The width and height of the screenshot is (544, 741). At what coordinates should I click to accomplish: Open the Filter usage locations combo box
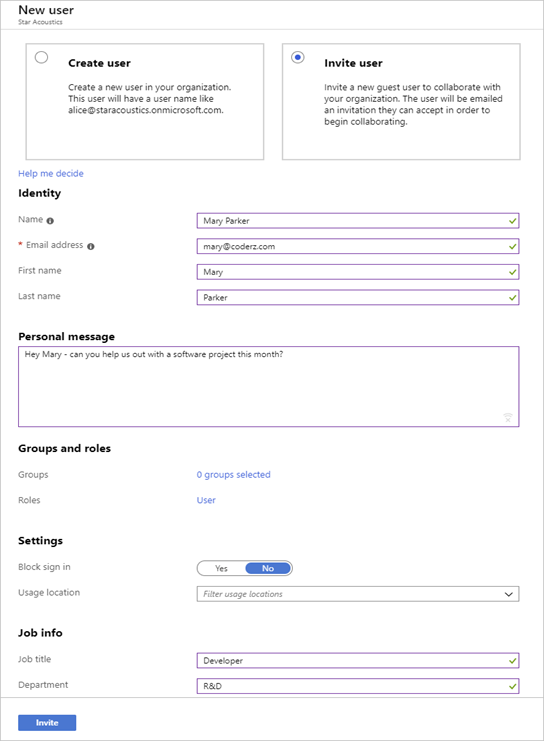coord(358,594)
